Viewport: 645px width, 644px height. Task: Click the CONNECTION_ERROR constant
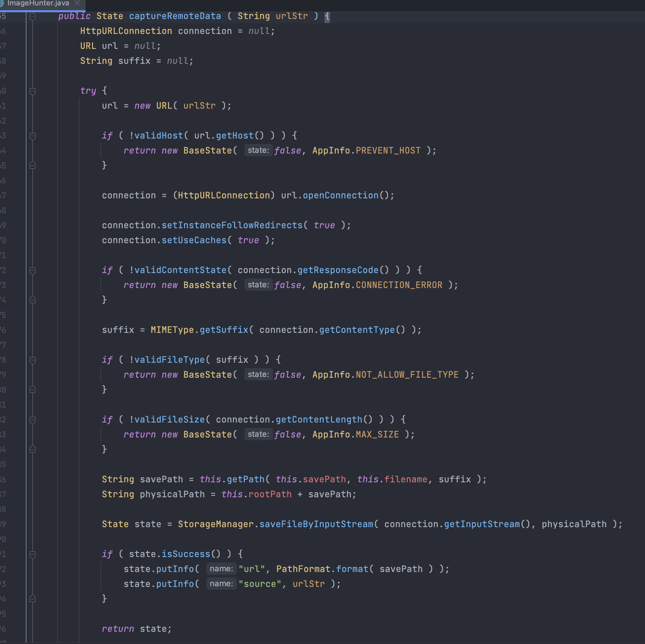click(399, 285)
